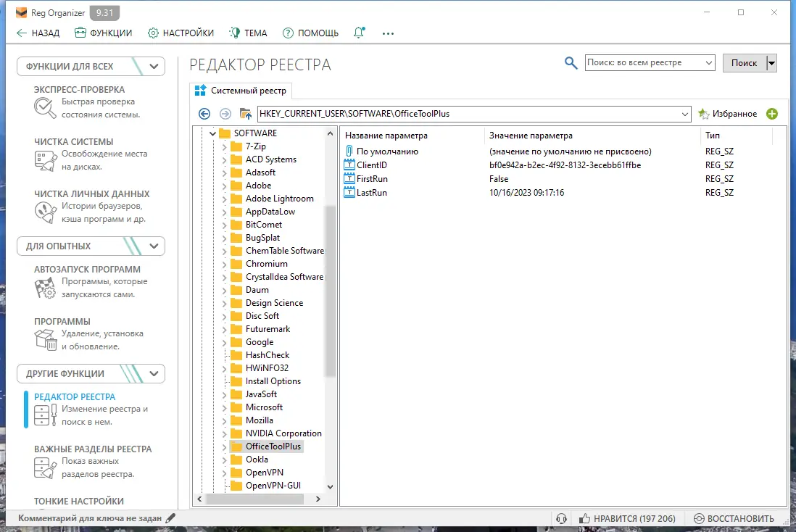The width and height of the screenshot is (796, 532).
Task: Sort by Значение параметра column header
Action: (x=531, y=136)
